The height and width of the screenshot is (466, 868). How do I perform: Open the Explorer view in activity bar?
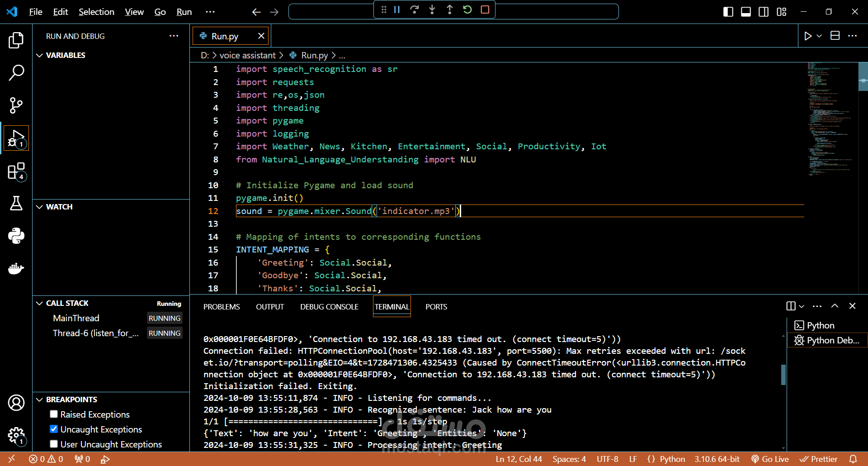coord(16,40)
